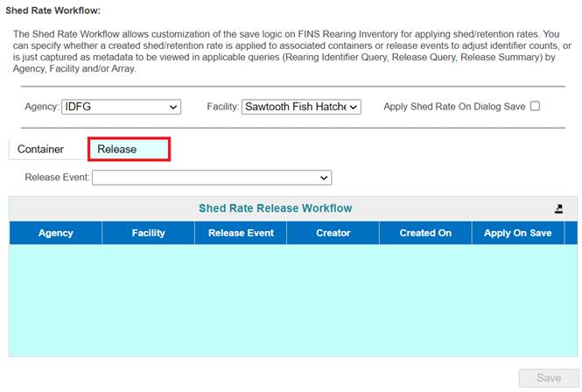Screen dimensions: 582x392
Task: Open the empty Release Event dropdown
Action: coord(212,178)
